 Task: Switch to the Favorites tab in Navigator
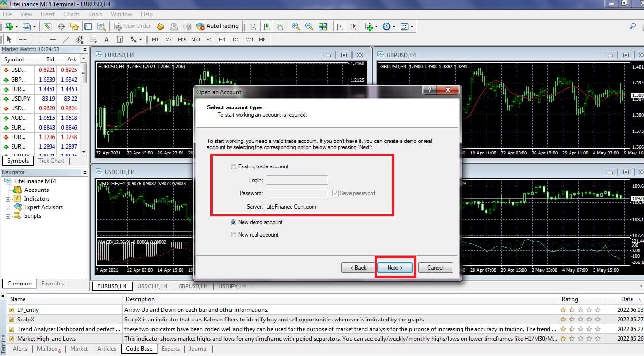[x=52, y=284]
